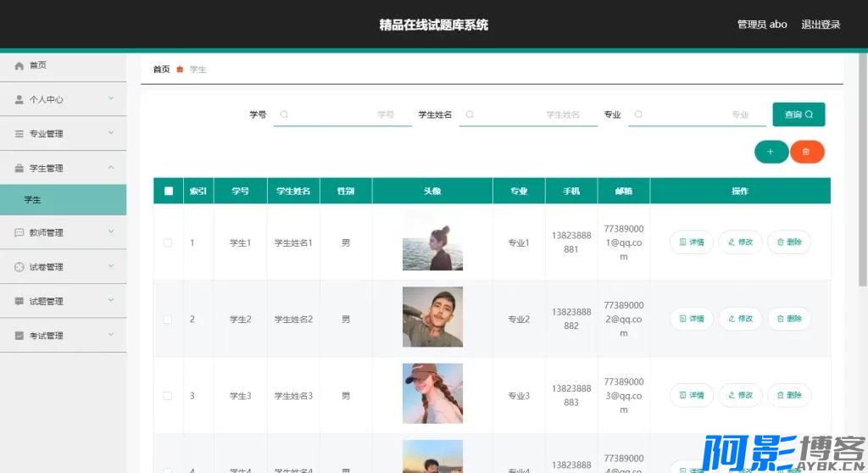Check the checkbox for student row 3
The width and height of the screenshot is (868, 473).
click(168, 396)
